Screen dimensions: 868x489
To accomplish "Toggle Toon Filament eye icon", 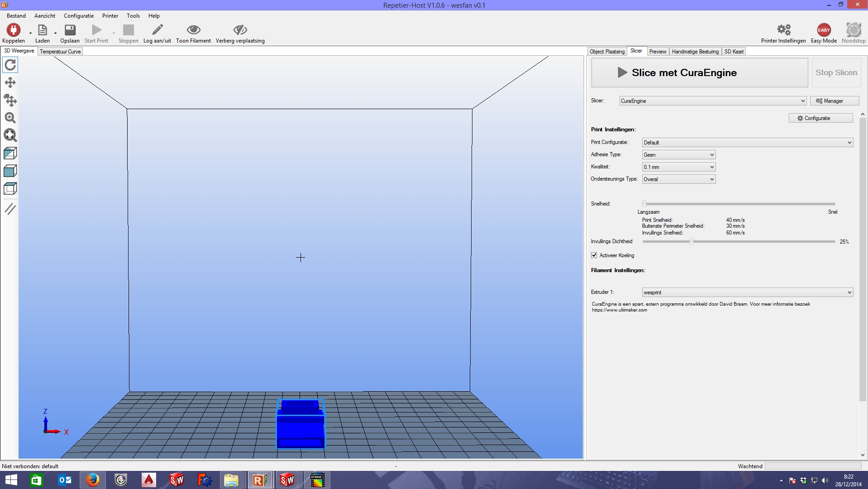I will coord(194,30).
